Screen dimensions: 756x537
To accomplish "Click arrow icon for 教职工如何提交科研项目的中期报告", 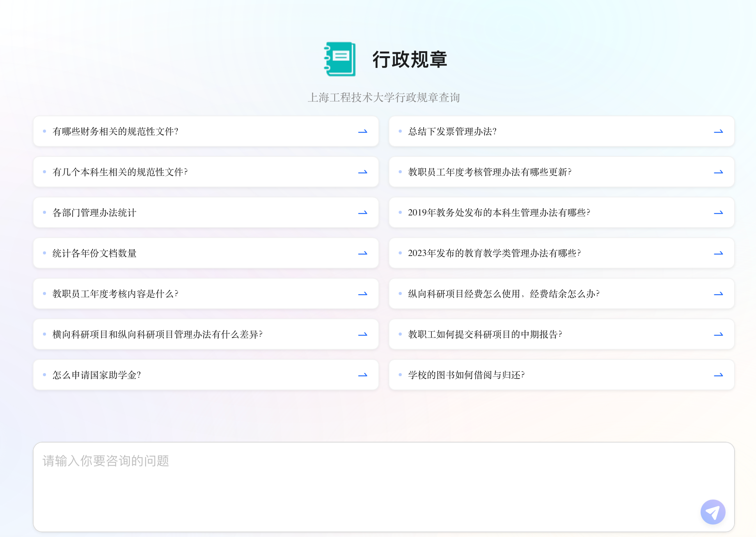I will 719,334.
